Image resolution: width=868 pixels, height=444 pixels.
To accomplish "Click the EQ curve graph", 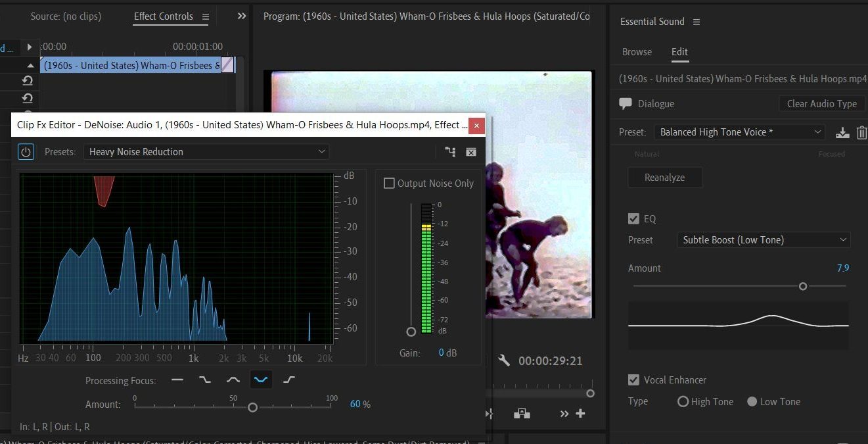I will coord(739,326).
